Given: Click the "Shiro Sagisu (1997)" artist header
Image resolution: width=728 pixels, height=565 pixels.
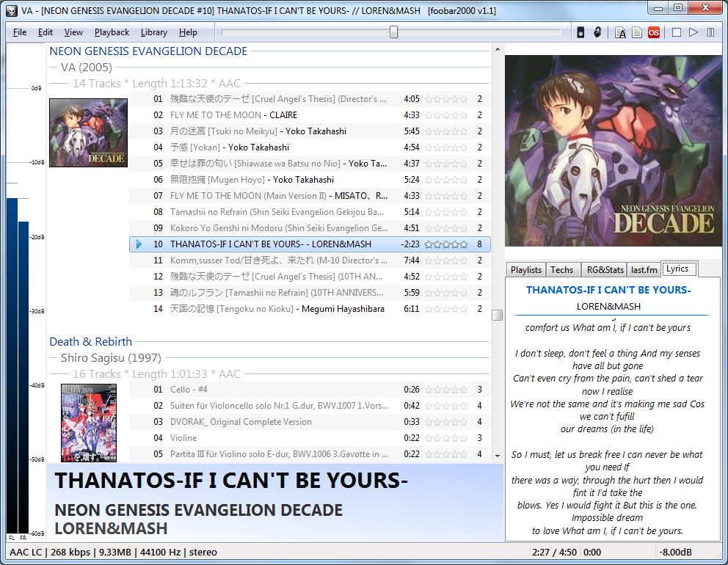Looking at the screenshot, I should click(111, 358).
